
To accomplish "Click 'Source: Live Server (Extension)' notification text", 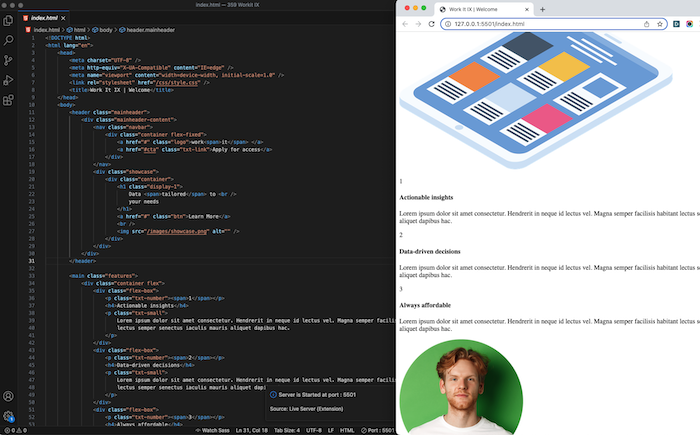I will tap(306, 409).
